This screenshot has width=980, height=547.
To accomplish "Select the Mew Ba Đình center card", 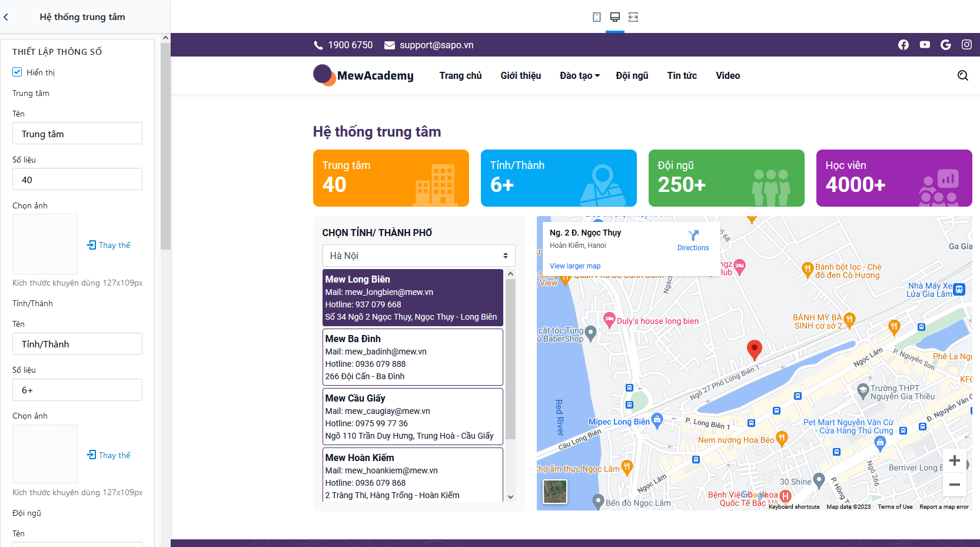I will [x=413, y=357].
